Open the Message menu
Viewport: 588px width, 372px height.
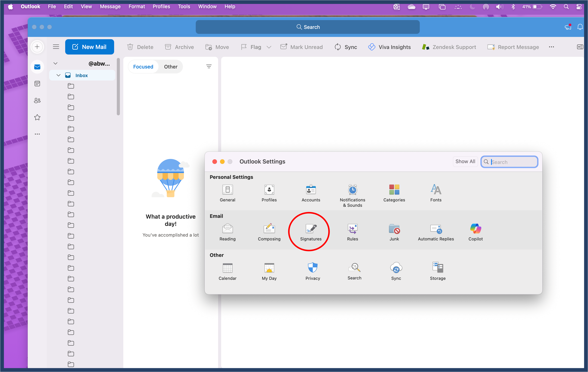110,7
